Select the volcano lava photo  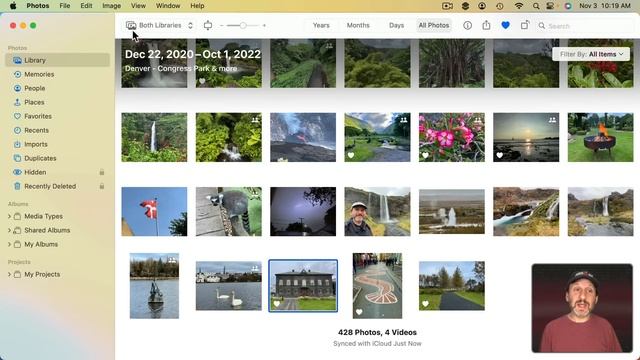click(303, 137)
